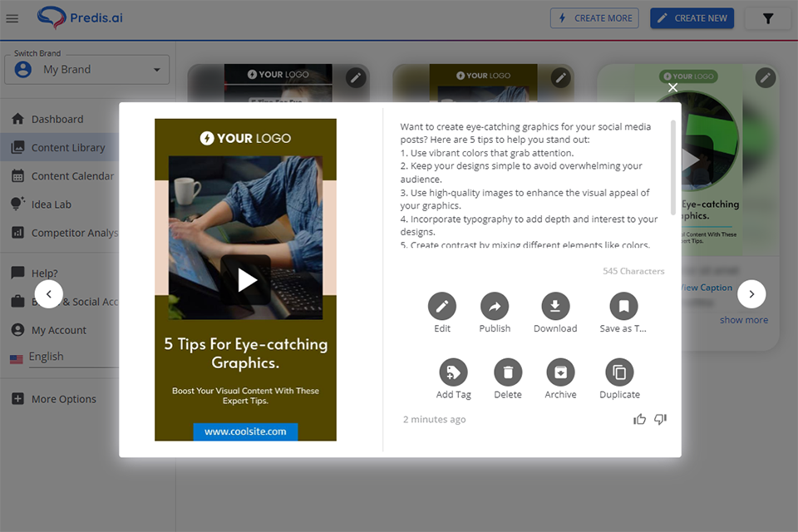The image size is (798, 532).
Task: Go to the next post with right arrow
Action: point(751,293)
